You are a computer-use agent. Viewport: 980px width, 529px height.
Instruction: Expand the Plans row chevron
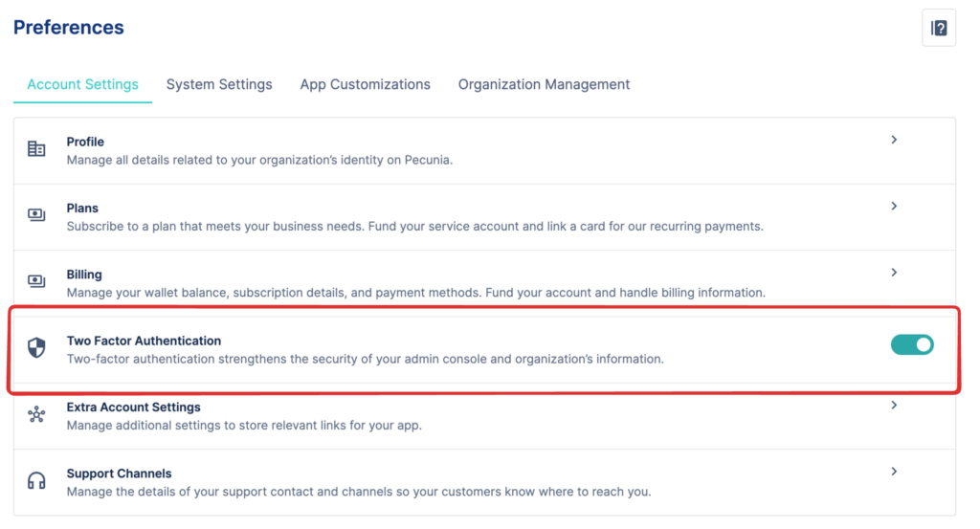point(894,206)
